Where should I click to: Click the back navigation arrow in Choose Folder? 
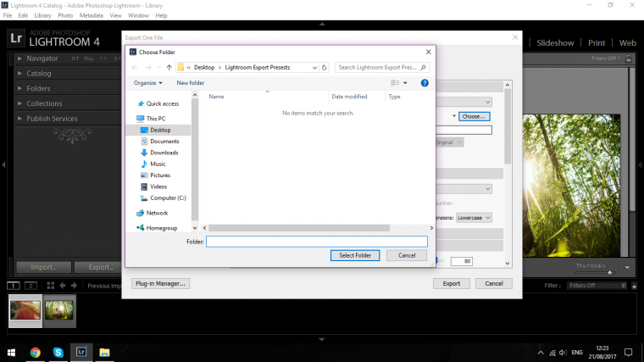click(x=135, y=67)
